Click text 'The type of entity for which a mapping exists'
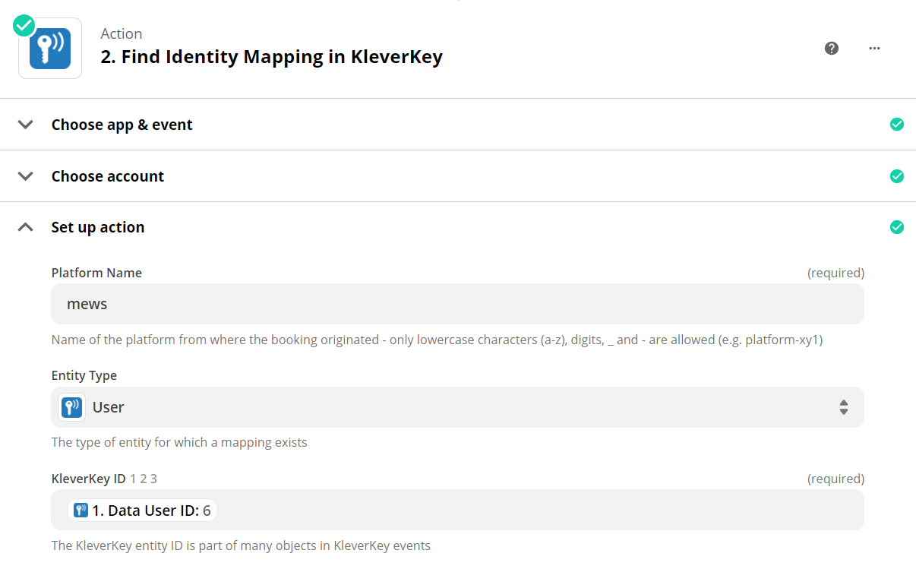Viewport: 916px width, 588px height. coord(179,442)
